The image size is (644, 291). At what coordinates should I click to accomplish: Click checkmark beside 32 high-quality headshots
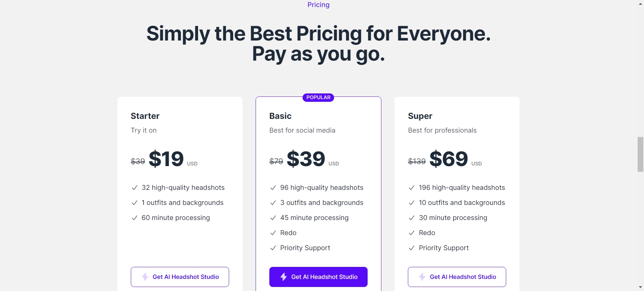(135, 188)
